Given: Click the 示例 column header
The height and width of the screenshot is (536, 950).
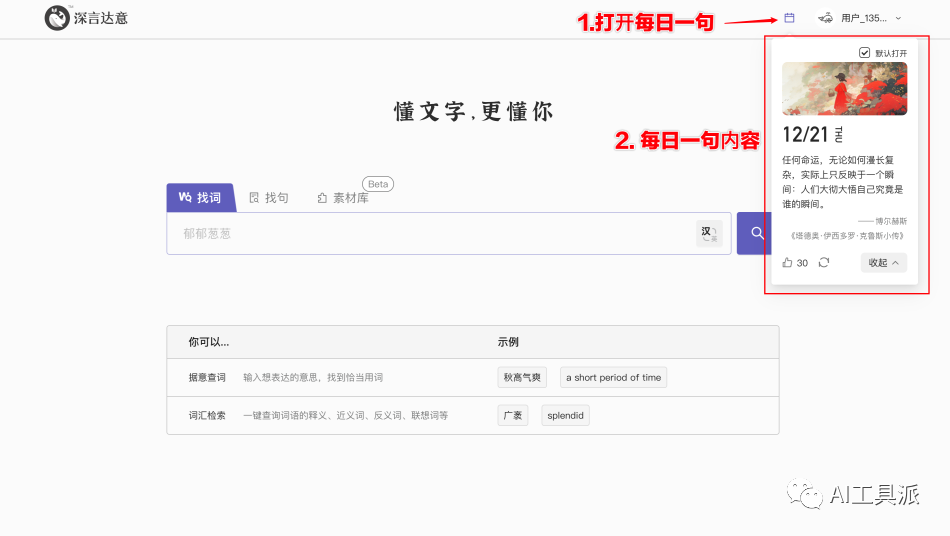Looking at the screenshot, I should (x=508, y=342).
